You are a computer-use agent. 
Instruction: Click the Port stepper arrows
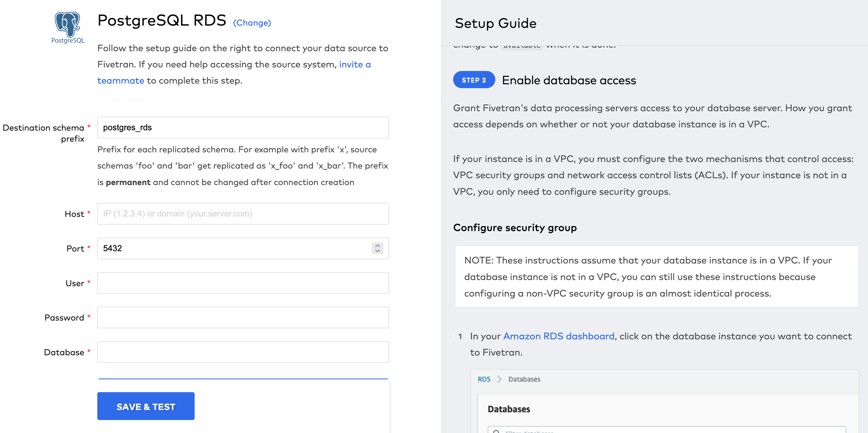point(377,248)
